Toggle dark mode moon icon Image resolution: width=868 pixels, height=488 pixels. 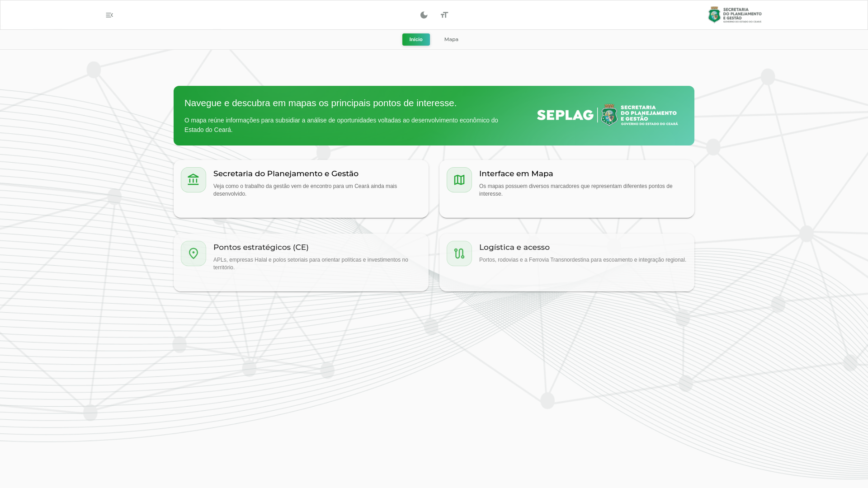tap(424, 15)
